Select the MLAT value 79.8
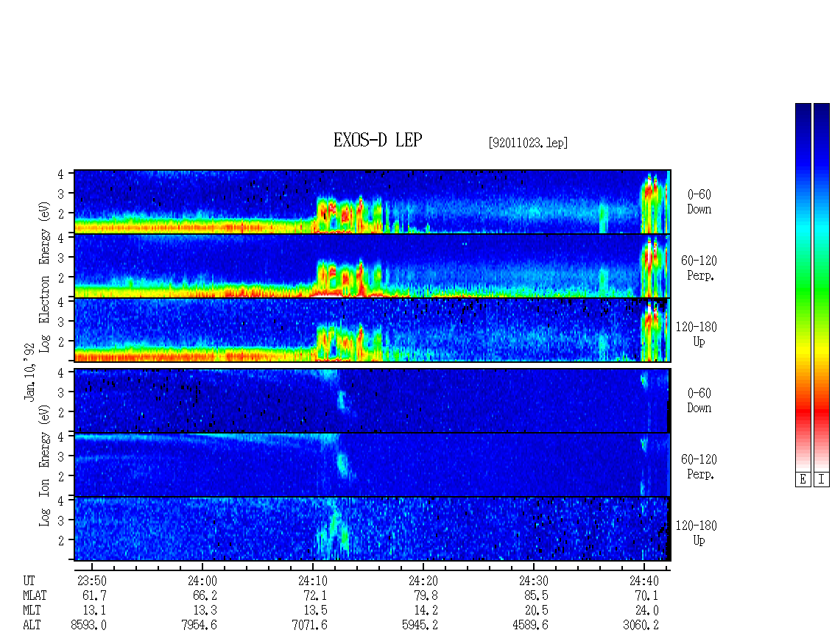This screenshot has width=832, height=644. (x=426, y=595)
